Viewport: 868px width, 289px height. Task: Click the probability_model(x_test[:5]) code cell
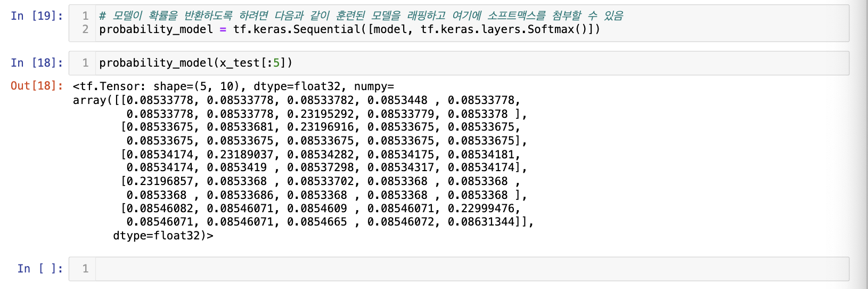click(x=458, y=63)
